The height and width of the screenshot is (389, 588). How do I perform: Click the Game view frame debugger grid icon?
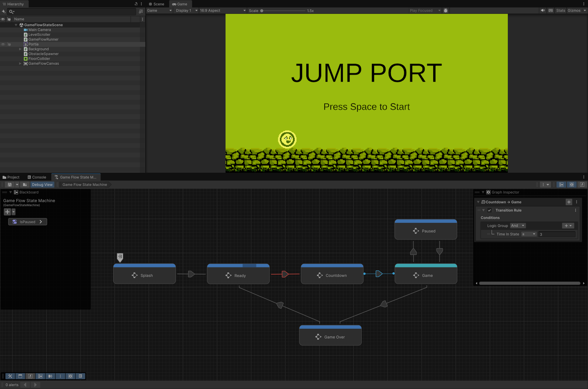551,10
